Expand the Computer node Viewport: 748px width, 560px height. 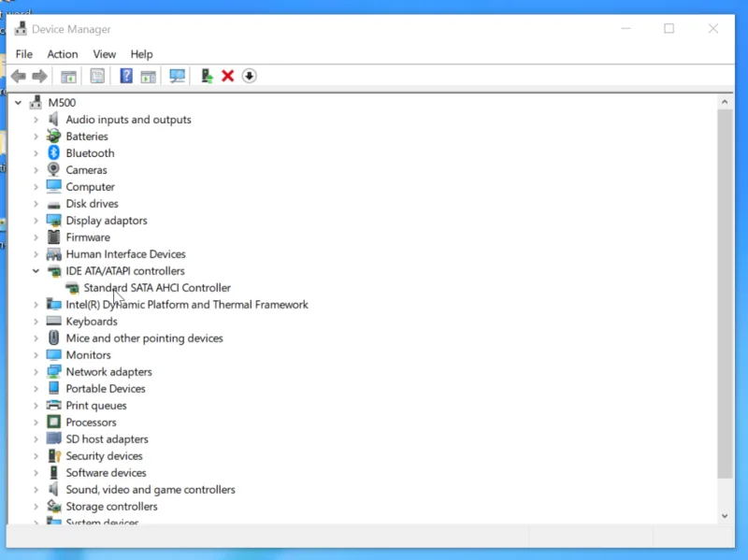36,187
